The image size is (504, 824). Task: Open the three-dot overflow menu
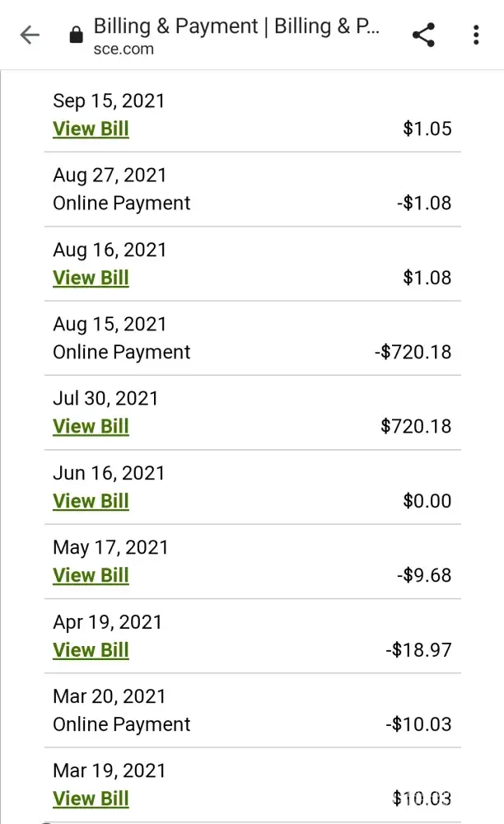(x=476, y=35)
